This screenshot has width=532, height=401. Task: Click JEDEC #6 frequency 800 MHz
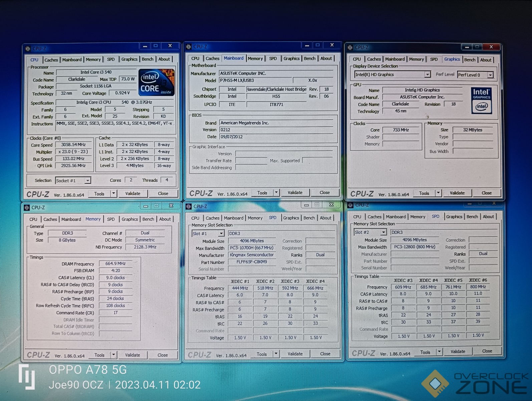pos(478,287)
